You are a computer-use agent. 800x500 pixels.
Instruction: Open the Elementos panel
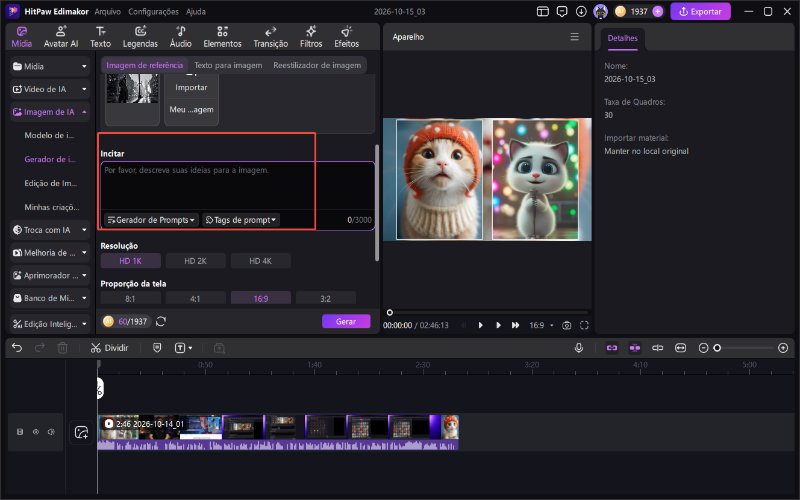point(222,37)
